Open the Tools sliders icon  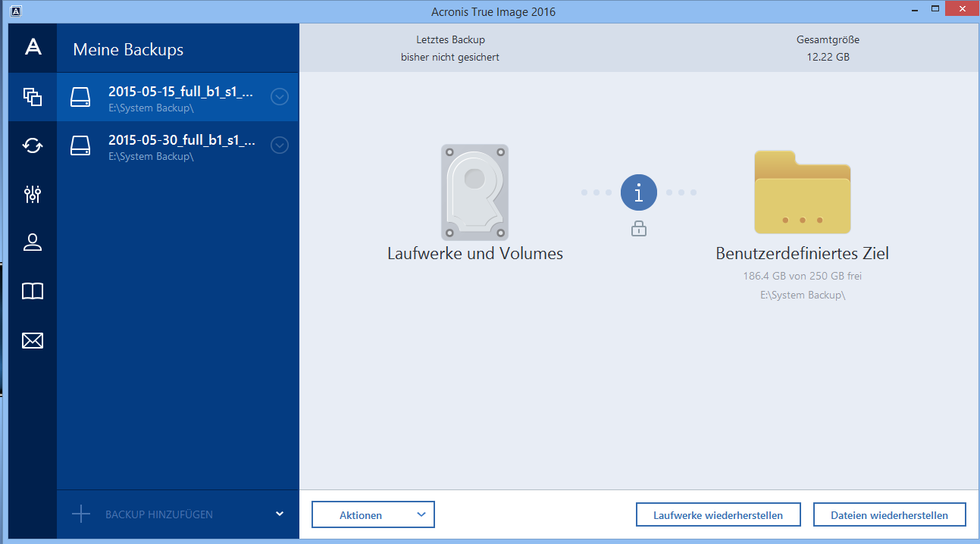click(32, 194)
